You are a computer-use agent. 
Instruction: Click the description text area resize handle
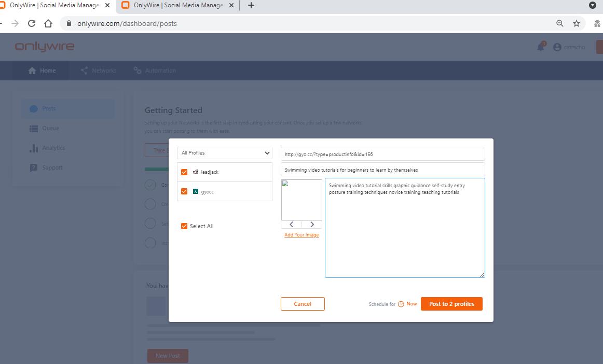(482, 275)
